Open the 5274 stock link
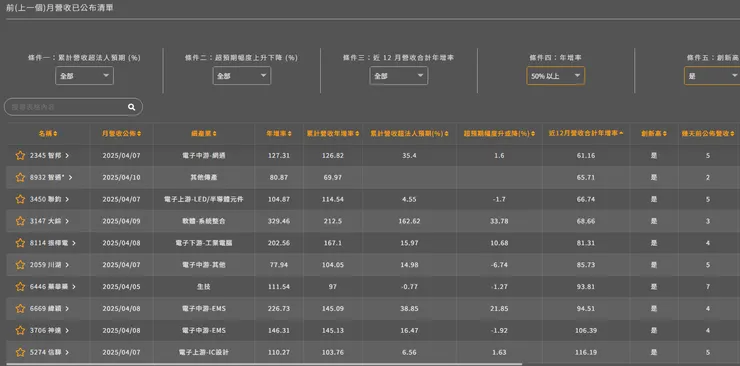This screenshot has height=366, width=740. tap(49, 352)
